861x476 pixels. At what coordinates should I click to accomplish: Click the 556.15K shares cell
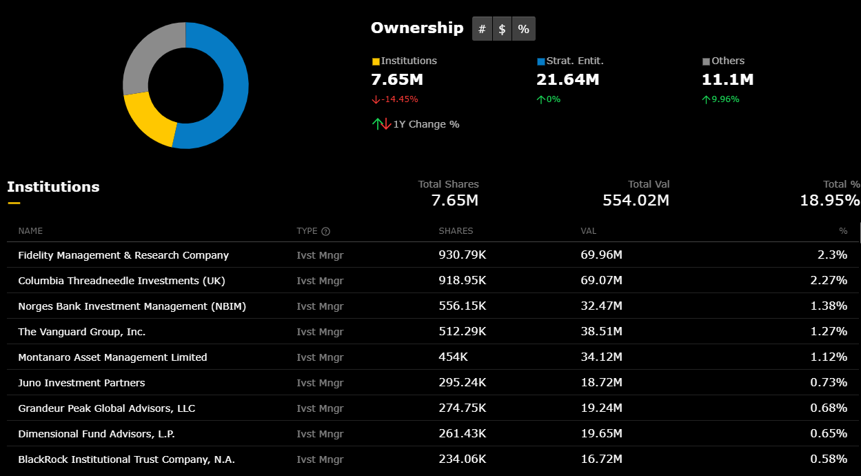[x=462, y=306]
